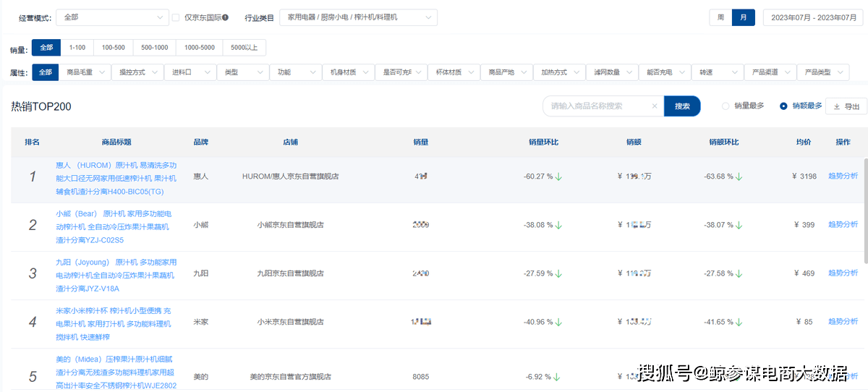The height and width of the screenshot is (392, 868).
Task: Switch to the 月 (month) period tab
Action: [x=744, y=17]
